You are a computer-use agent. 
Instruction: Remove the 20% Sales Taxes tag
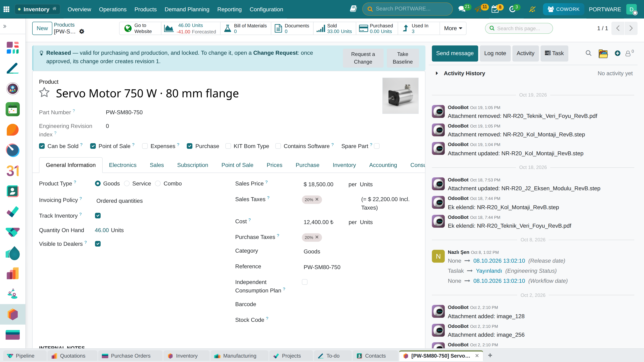(x=317, y=199)
